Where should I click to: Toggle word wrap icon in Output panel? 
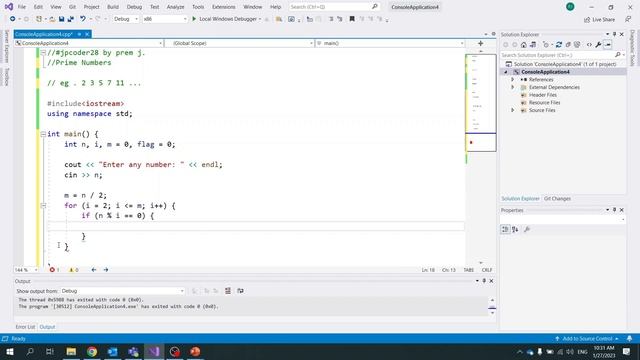[240, 291]
